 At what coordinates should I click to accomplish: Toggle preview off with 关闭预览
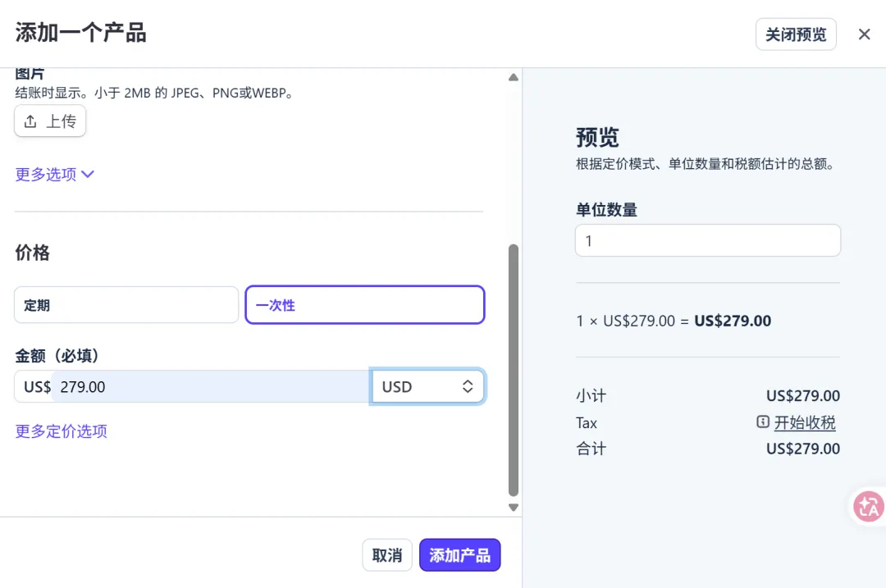point(795,34)
